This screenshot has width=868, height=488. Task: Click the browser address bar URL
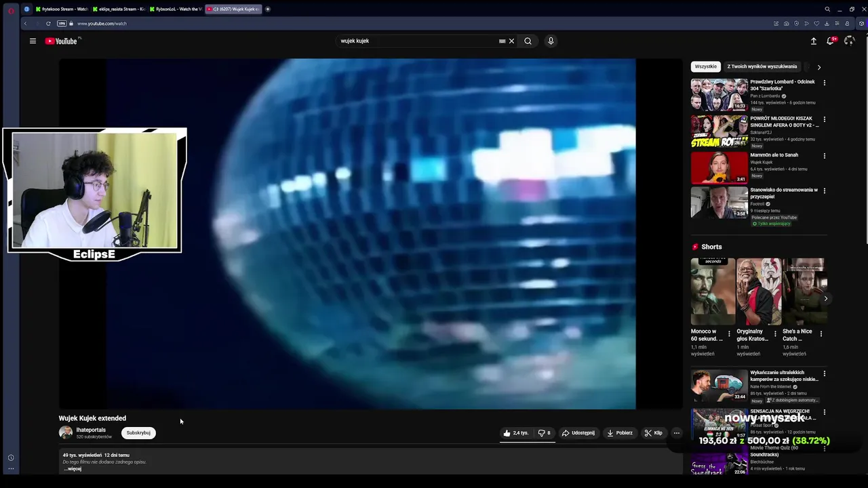tap(102, 23)
